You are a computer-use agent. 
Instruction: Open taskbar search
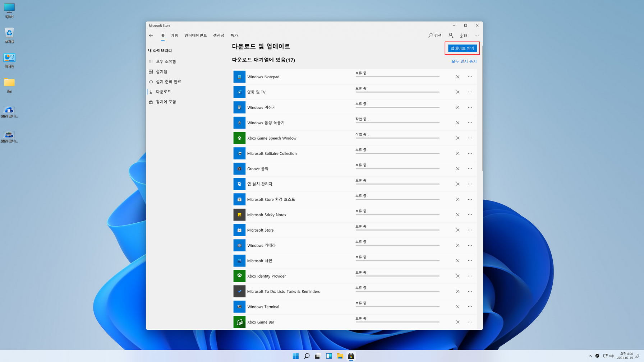pyautogui.click(x=307, y=356)
